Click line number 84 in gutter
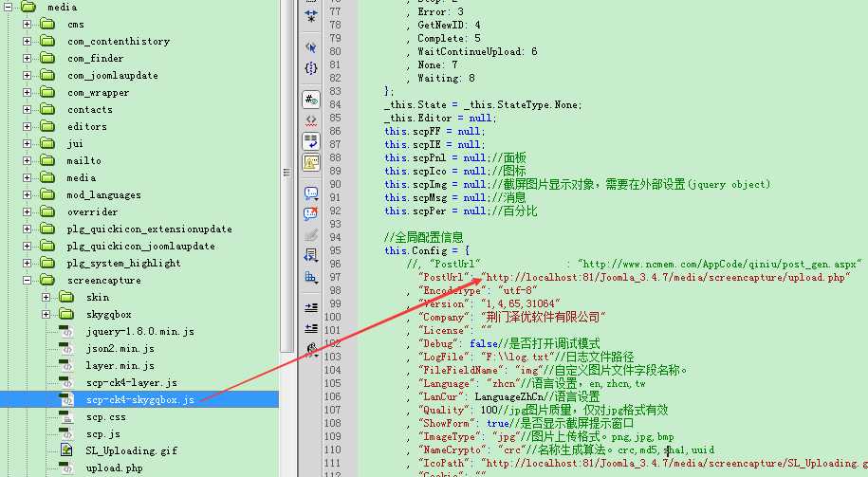Viewport: 868px width, 477px height. (335, 104)
